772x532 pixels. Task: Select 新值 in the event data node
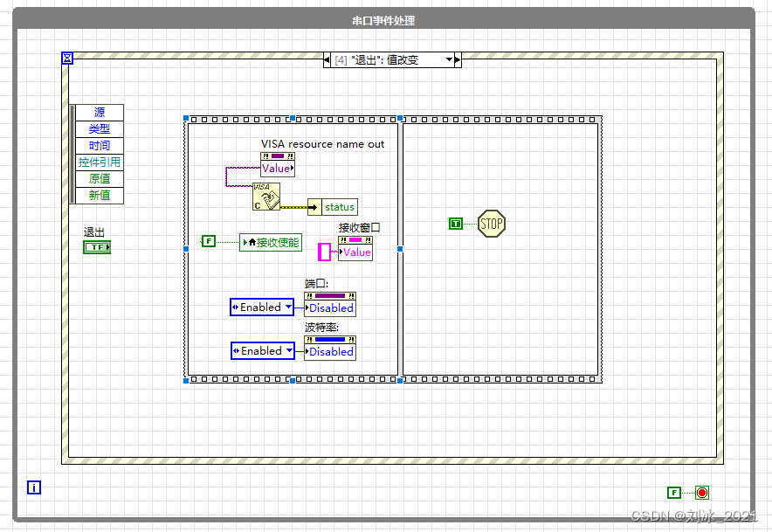(99, 194)
